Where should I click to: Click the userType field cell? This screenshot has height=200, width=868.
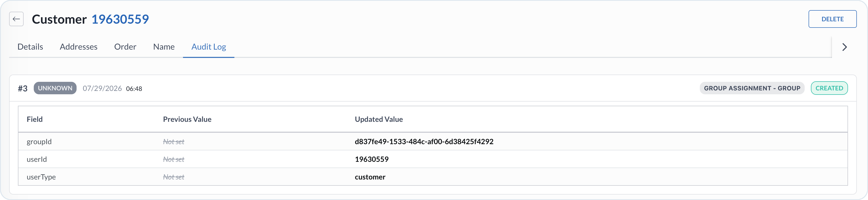(x=41, y=177)
